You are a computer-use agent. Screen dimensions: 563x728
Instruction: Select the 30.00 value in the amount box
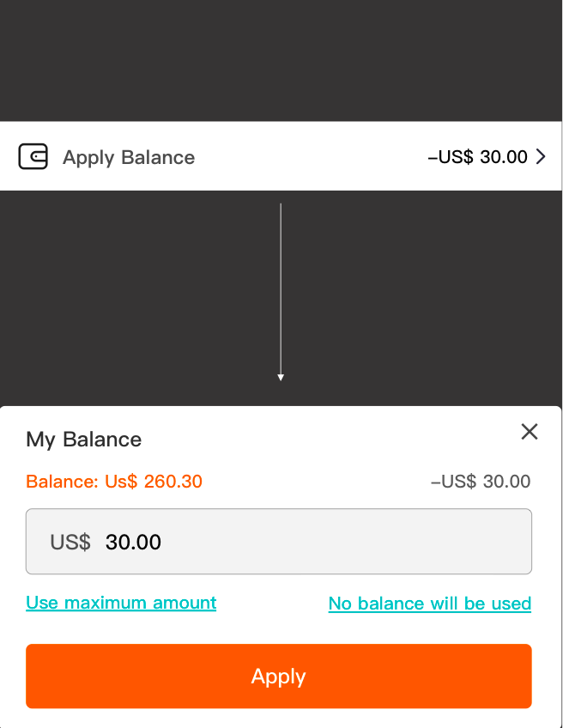pyautogui.click(x=133, y=542)
